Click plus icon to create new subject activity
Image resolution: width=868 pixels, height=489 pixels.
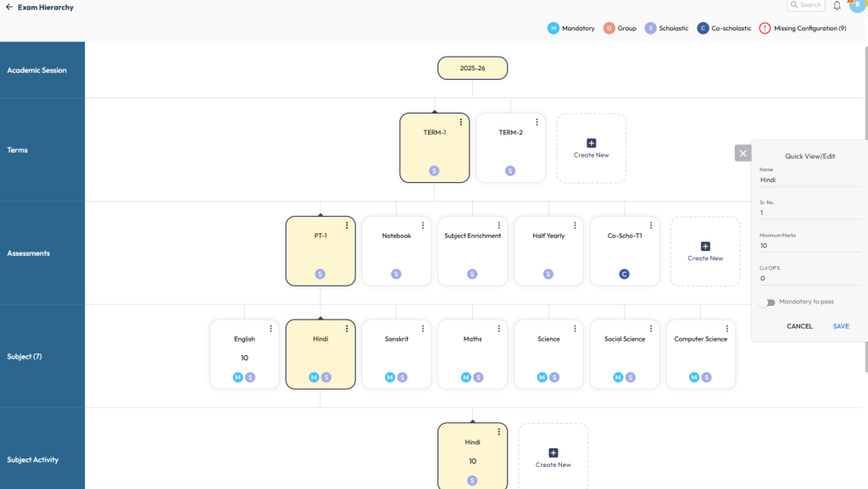(553, 453)
